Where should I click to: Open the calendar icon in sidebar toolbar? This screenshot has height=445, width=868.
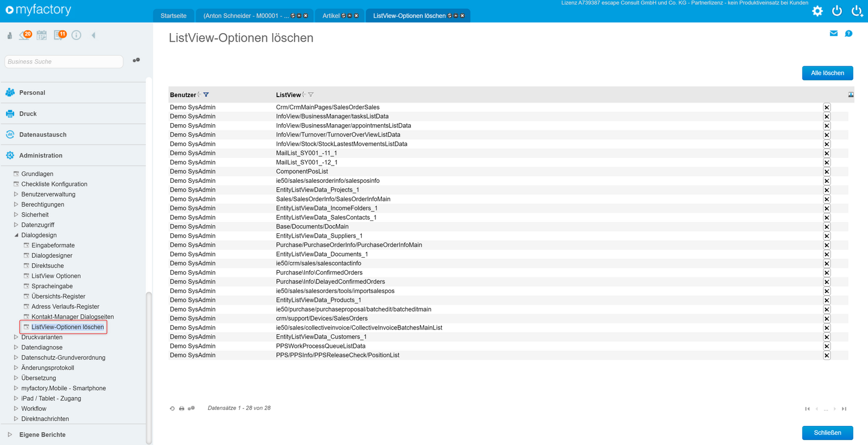(x=42, y=35)
